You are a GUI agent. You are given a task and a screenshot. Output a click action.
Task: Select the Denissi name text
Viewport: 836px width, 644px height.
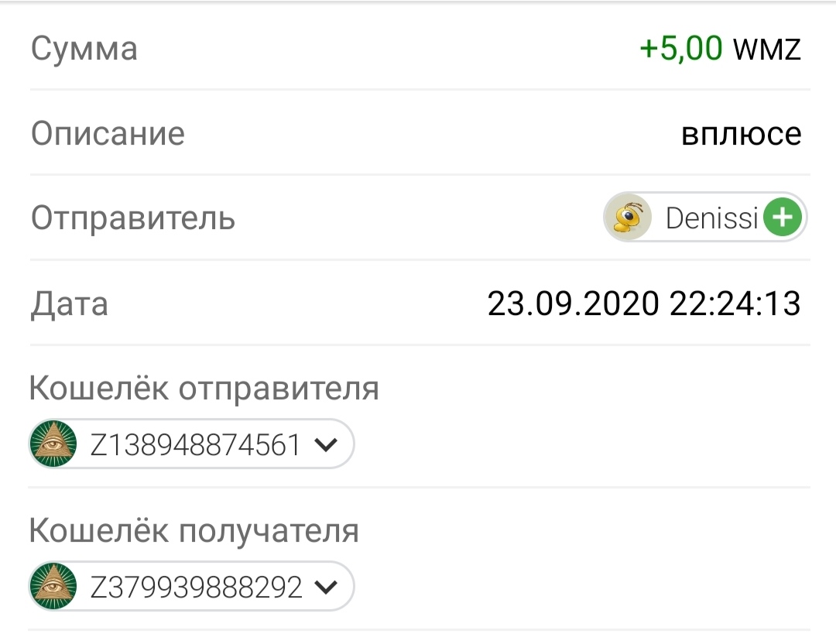click(x=711, y=218)
